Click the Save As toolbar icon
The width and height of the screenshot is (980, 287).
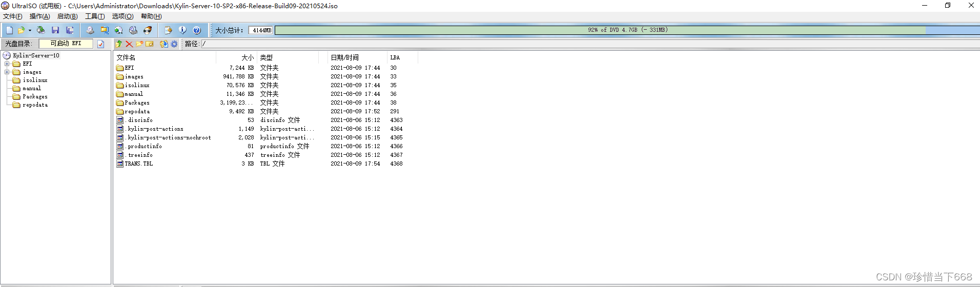(70, 30)
